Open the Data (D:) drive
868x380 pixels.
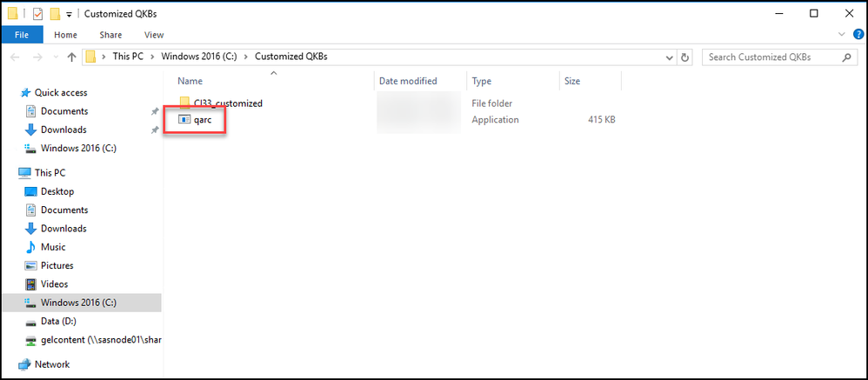coord(59,322)
